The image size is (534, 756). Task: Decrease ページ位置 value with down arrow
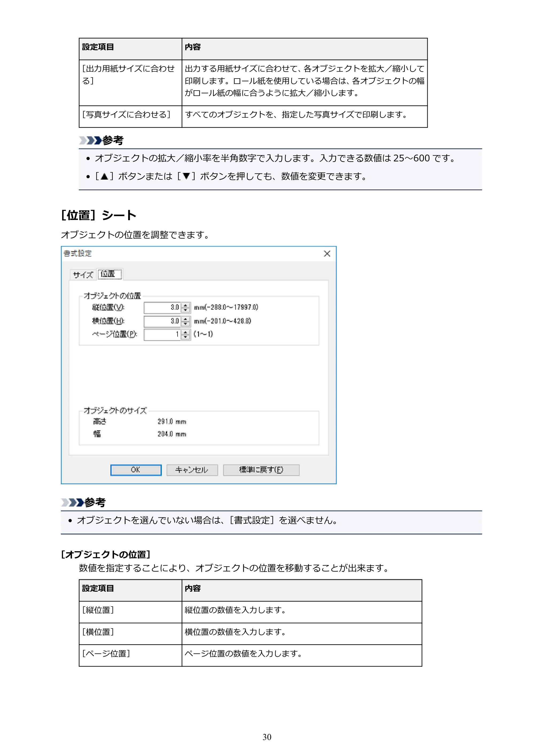(x=186, y=337)
